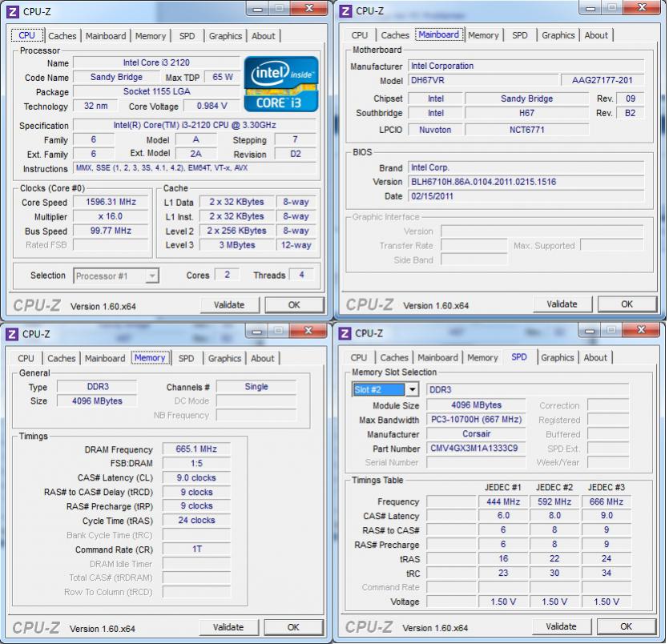
Task: Click OK in the Mainboard window
Action: click(x=627, y=304)
